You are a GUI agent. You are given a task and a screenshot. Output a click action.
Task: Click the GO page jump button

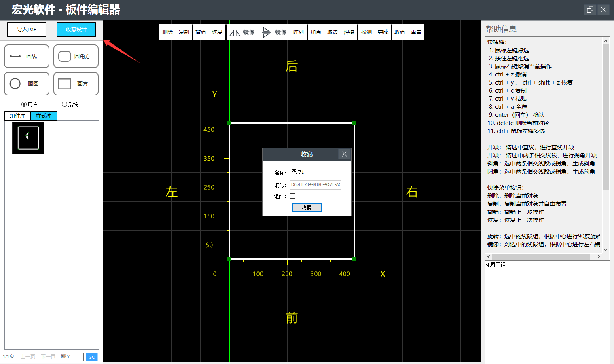click(92, 357)
